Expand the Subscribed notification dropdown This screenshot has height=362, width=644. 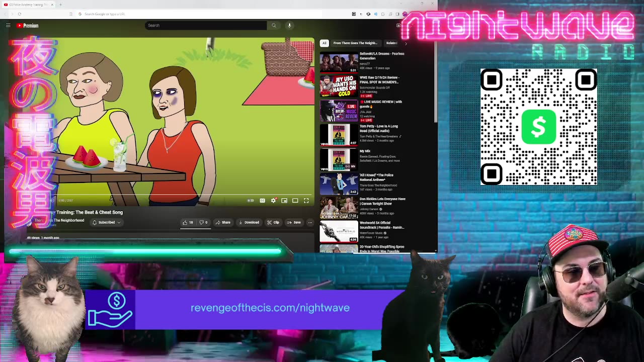pyautogui.click(x=107, y=222)
